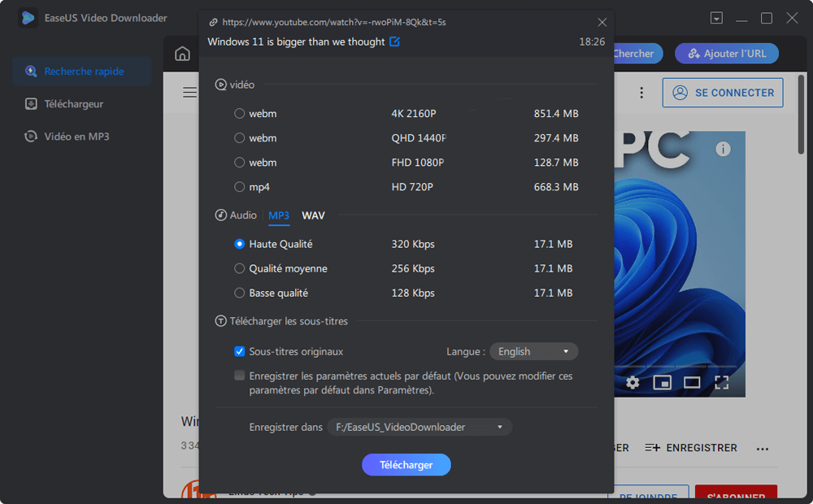Screen dimensions: 813x504
Task: Open the Vidéo en MP3 converter
Action: coord(79,136)
